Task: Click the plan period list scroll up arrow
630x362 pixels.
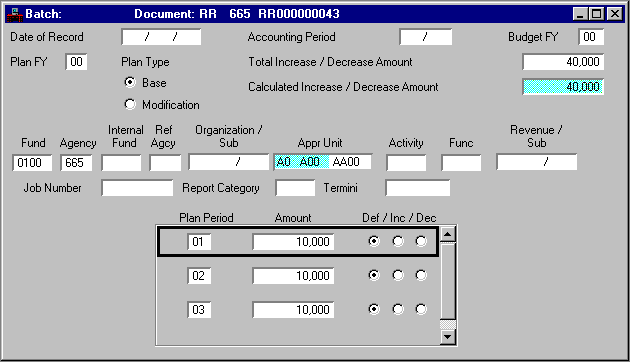Action: [x=448, y=234]
